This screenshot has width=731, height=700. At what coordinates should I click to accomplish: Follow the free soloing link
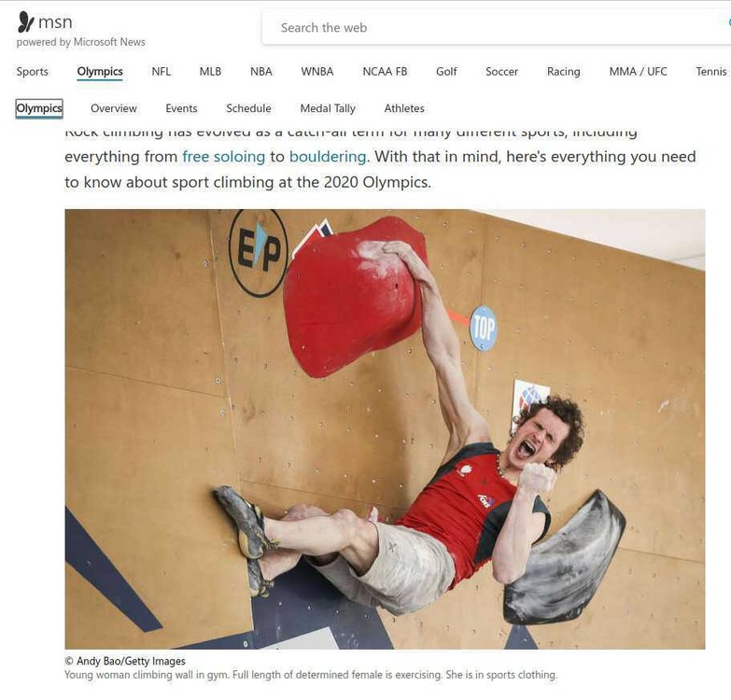click(223, 157)
